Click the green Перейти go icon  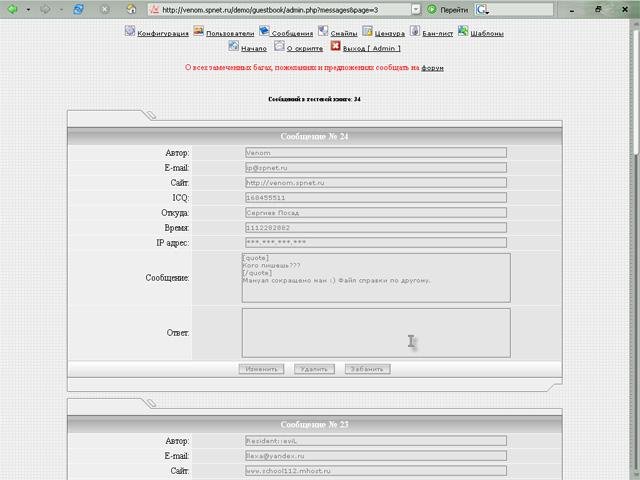[x=431, y=9]
